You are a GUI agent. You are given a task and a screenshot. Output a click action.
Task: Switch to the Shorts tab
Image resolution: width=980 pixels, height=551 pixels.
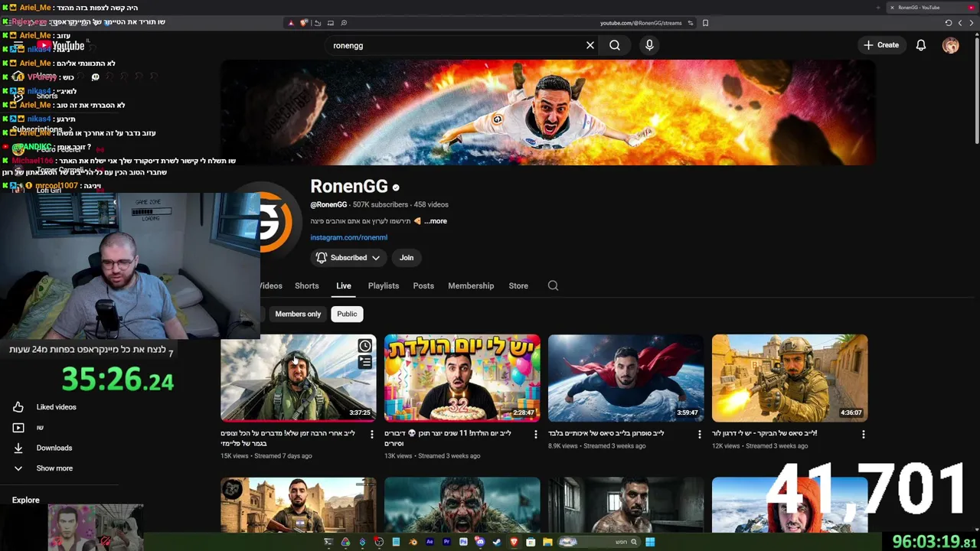point(306,285)
